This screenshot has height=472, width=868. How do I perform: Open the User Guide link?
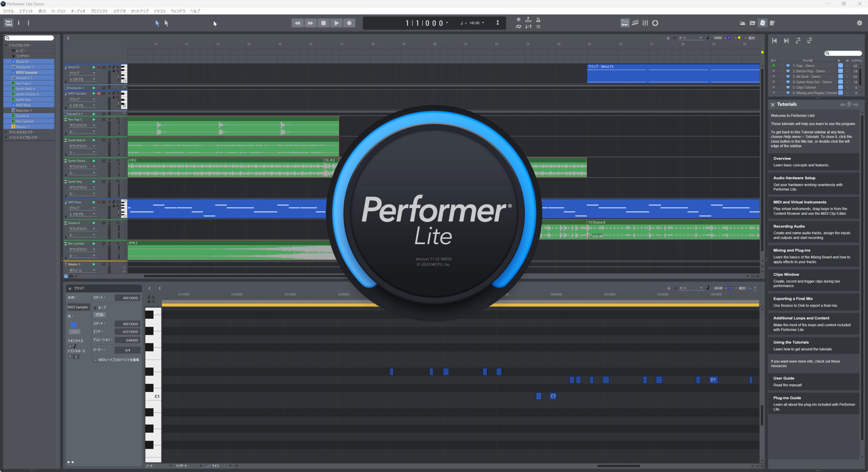click(x=814, y=381)
